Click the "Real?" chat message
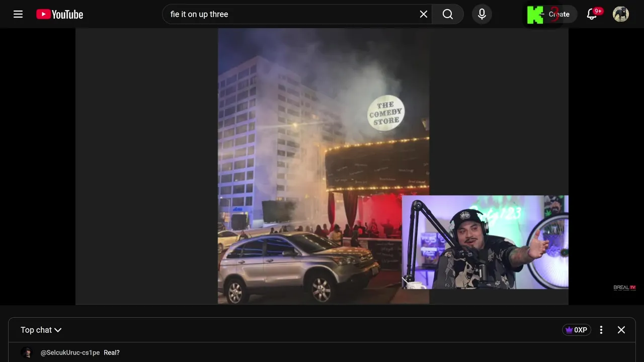644x362 pixels. coord(112,352)
